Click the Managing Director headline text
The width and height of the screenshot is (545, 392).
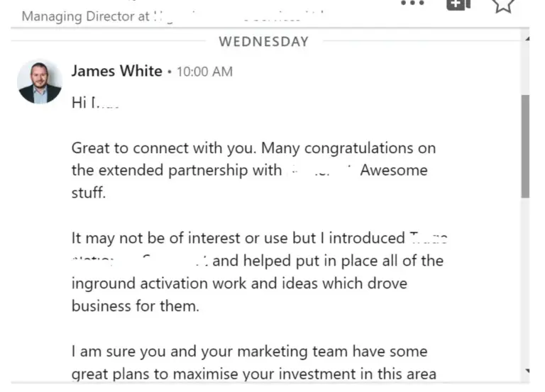click(x=85, y=16)
